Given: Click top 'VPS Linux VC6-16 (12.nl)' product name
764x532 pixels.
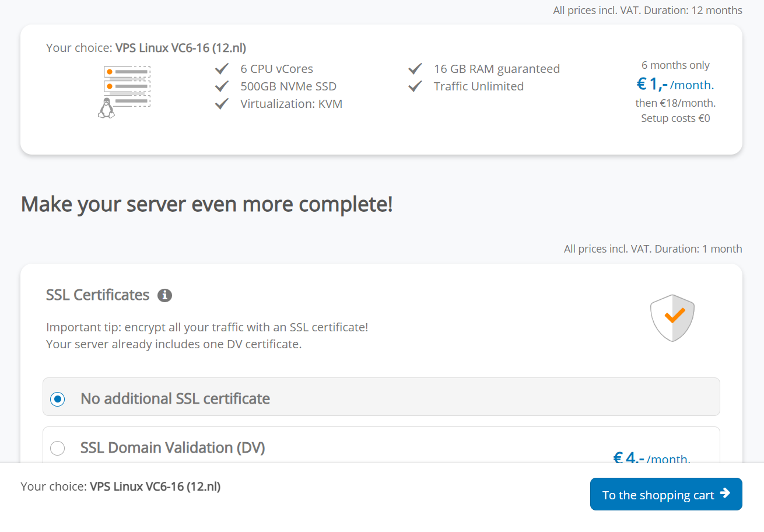Looking at the screenshot, I should coord(181,48).
